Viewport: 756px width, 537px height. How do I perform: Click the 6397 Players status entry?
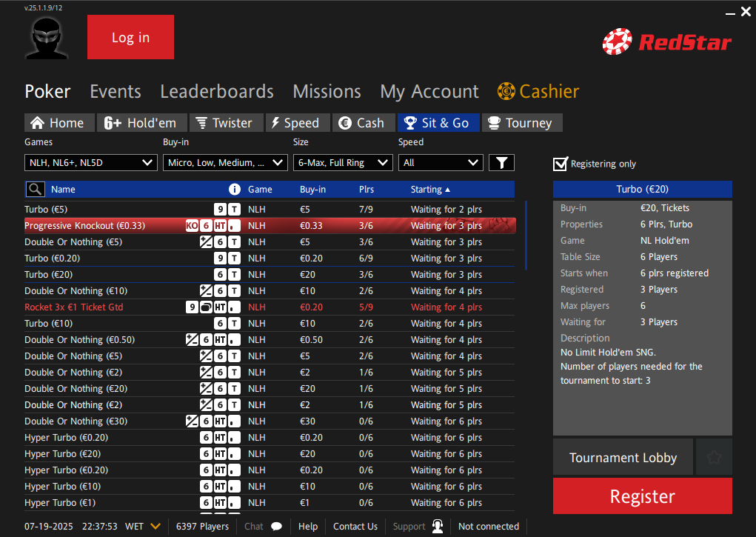coord(202,527)
